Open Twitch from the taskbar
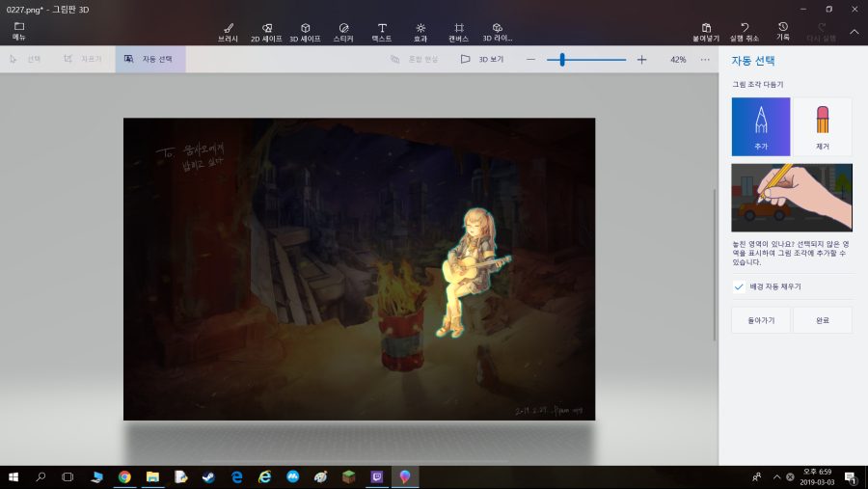Viewport: 868px width, 489px height. (x=377, y=476)
